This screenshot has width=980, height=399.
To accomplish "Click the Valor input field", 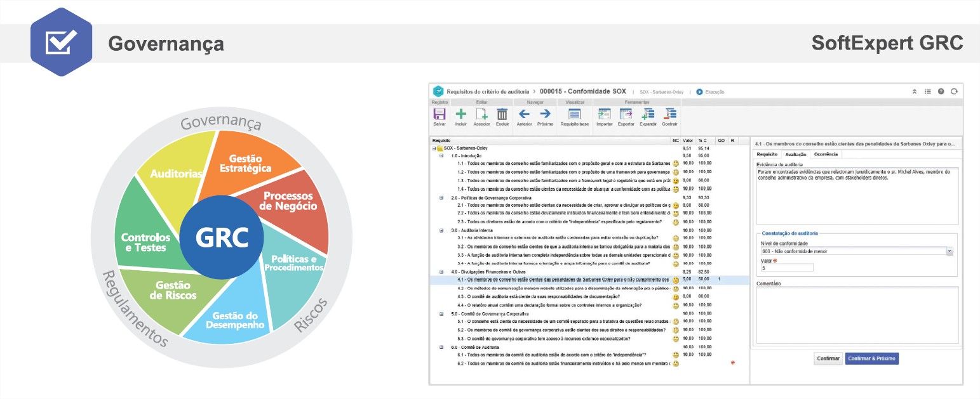I will pos(786,268).
